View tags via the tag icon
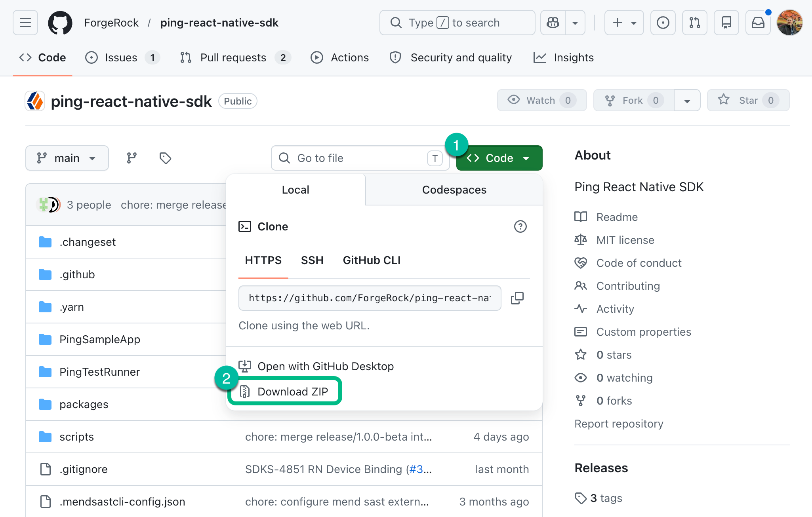Screen dimensions: 812x517 coord(165,158)
